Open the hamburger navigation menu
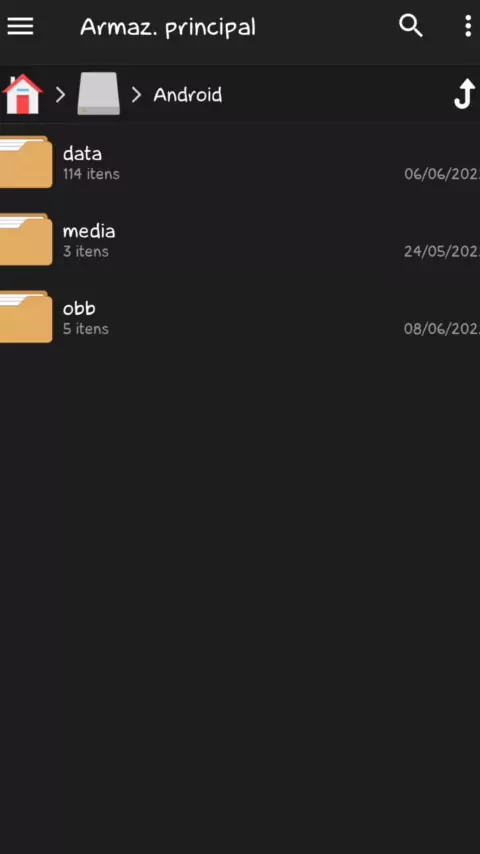The height and width of the screenshot is (854, 480). (x=20, y=26)
